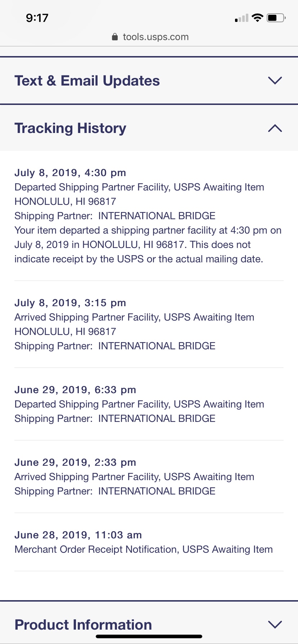
Task: Tap the Tracking History heading
Action: (x=71, y=128)
